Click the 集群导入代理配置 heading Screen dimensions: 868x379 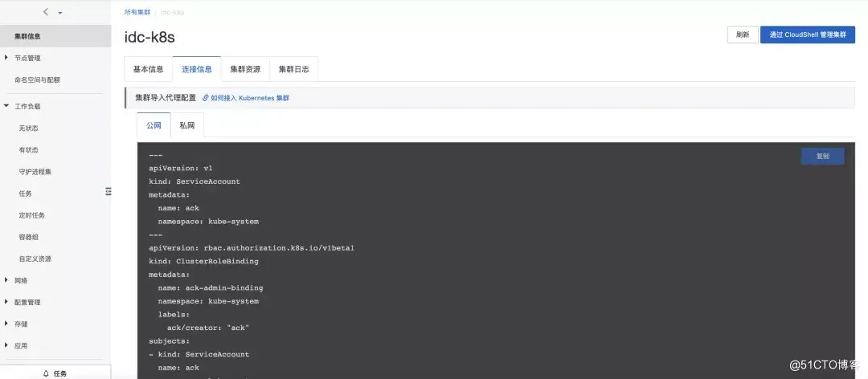click(166, 98)
